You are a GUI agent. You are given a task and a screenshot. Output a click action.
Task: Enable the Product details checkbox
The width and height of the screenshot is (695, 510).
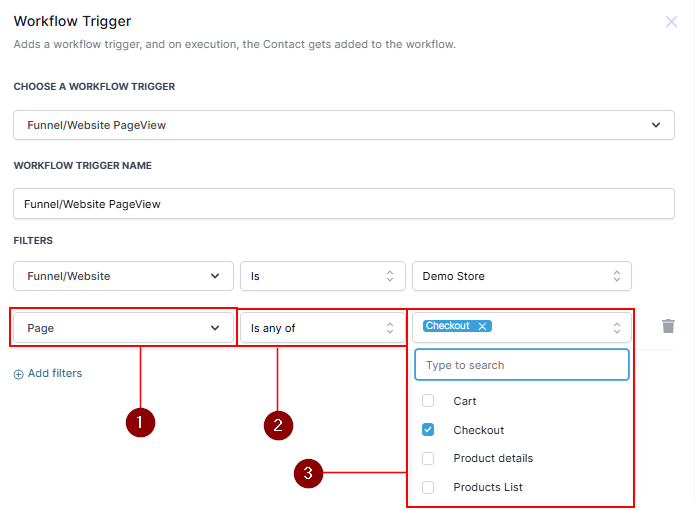(x=428, y=458)
